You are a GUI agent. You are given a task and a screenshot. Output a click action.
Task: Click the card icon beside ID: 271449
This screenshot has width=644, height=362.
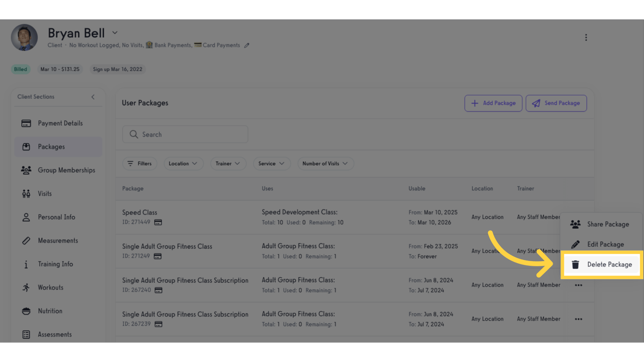coord(158,222)
